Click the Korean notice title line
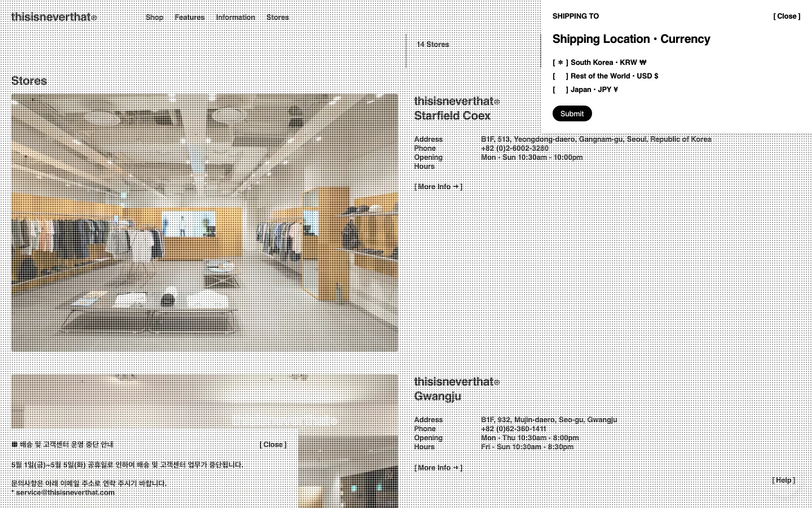Image resolution: width=812 pixels, height=508 pixels. tap(63, 445)
